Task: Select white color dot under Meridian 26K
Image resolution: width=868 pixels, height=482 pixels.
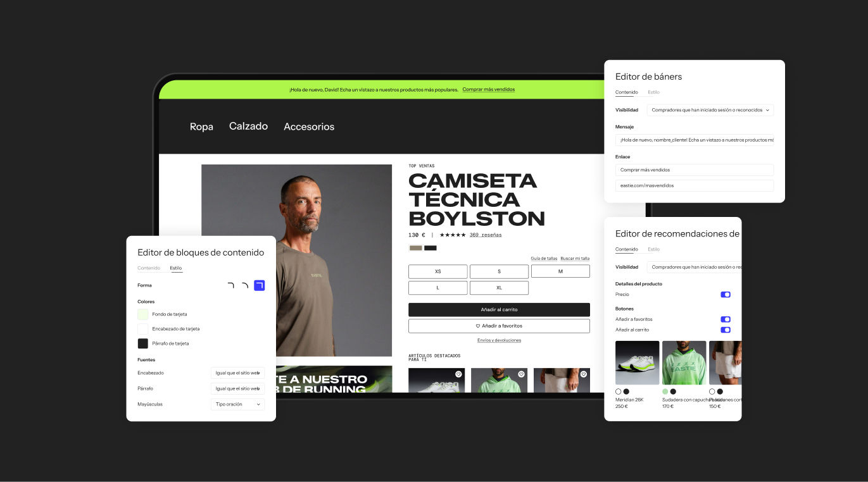Action: point(619,392)
